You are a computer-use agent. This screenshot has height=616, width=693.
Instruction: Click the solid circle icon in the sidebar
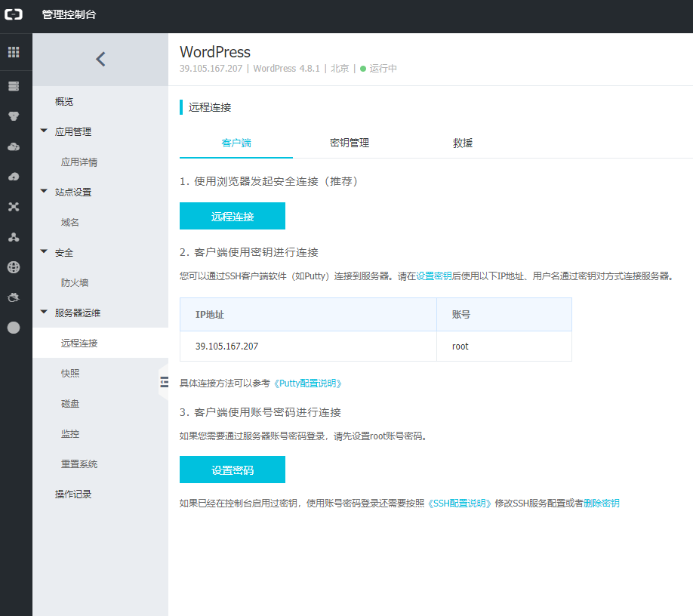pyautogui.click(x=14, y=328)
